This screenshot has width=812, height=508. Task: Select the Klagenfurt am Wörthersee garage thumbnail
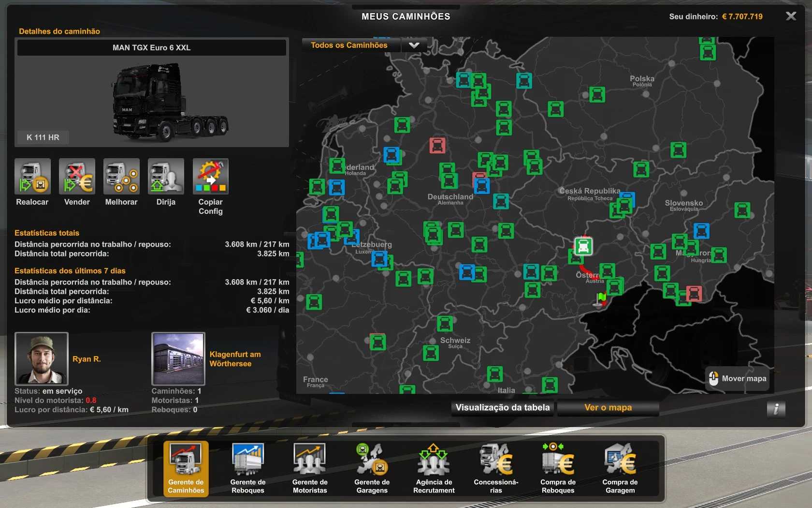tap(178, 359)
